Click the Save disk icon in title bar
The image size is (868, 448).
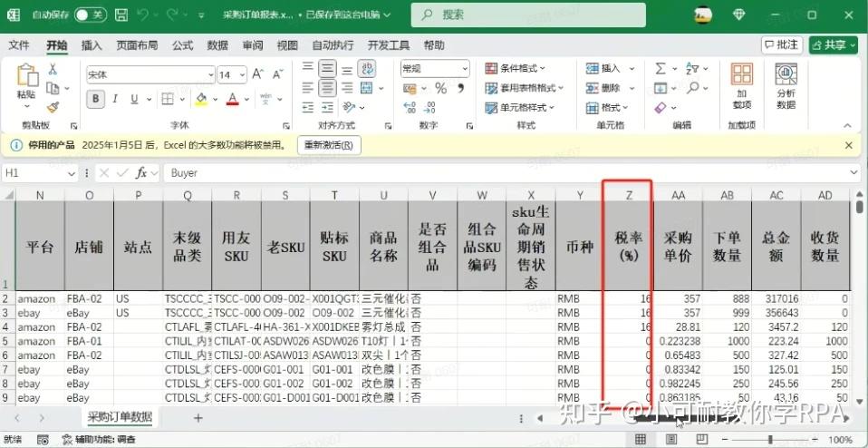click(123, 15)
